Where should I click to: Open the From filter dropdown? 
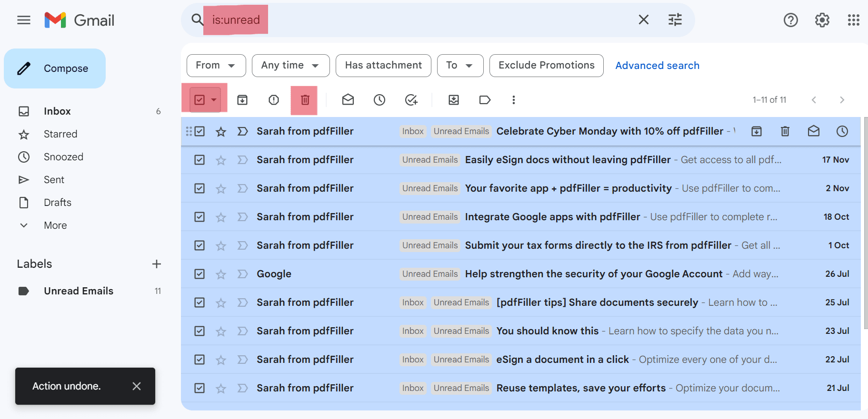tap(216, 66)
